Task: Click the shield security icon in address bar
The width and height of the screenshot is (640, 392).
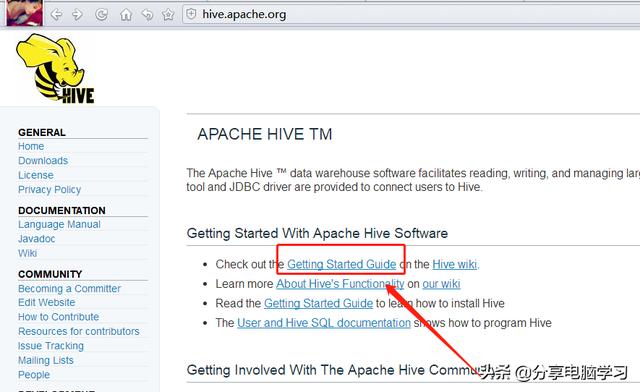Action: pos(191,14)
